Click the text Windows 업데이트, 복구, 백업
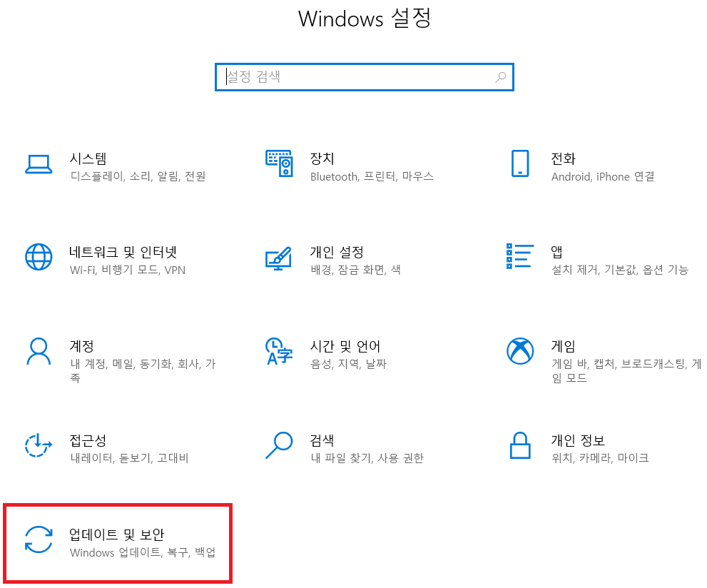707x588 pixels. click(143, 552)
